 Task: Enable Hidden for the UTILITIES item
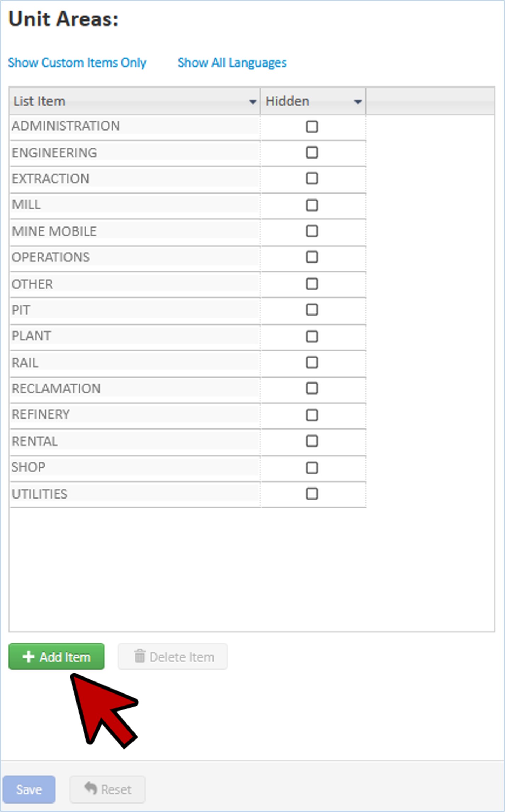[x=312, y=494]
